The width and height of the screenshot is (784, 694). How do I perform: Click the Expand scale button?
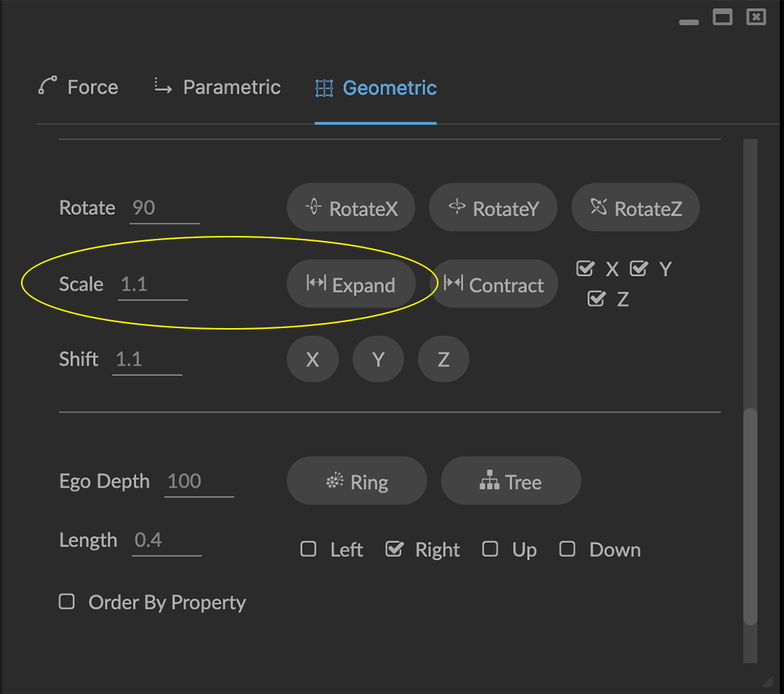pos(351,285)
